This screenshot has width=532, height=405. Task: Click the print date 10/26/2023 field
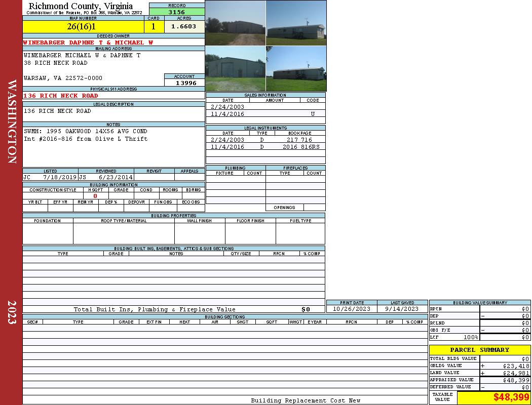click(351, 309)
